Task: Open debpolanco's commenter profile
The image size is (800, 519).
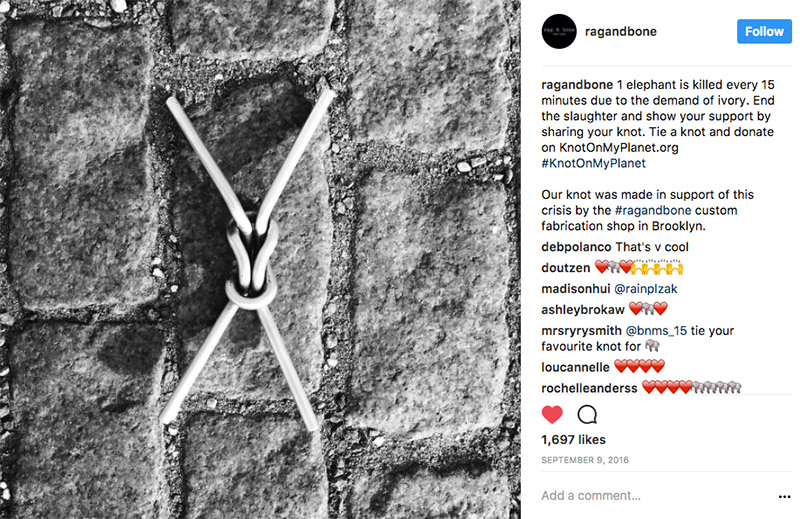Action: coord(576,247)
